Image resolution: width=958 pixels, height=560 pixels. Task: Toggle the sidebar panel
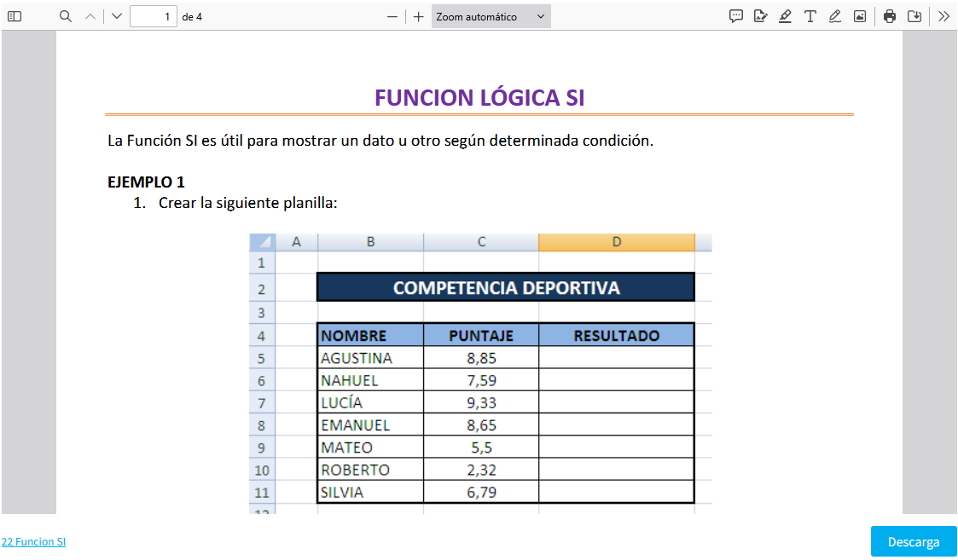click(15, 16)
